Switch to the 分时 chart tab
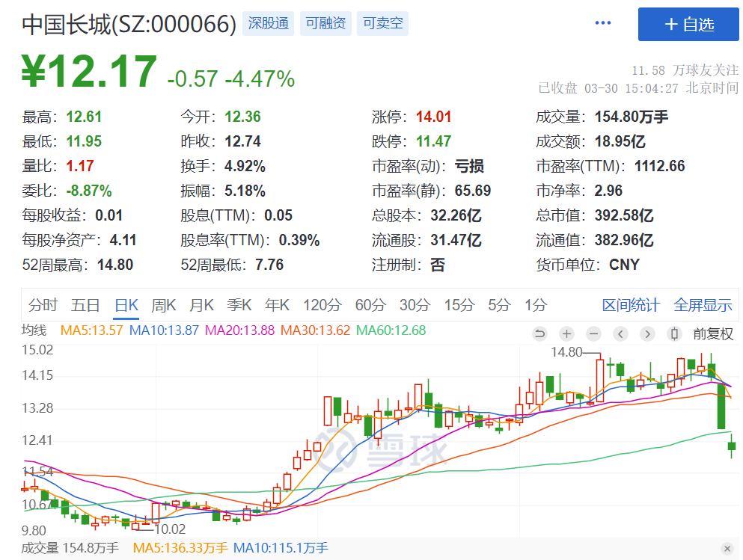The image size is (743, 560). point(43,305)
